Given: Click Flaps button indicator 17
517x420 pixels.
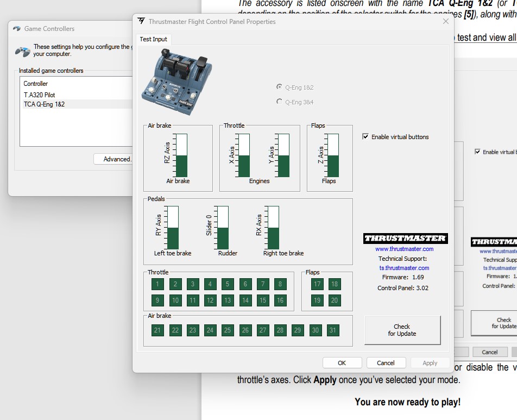Looking at the screenshot, I should pos(317,284).
